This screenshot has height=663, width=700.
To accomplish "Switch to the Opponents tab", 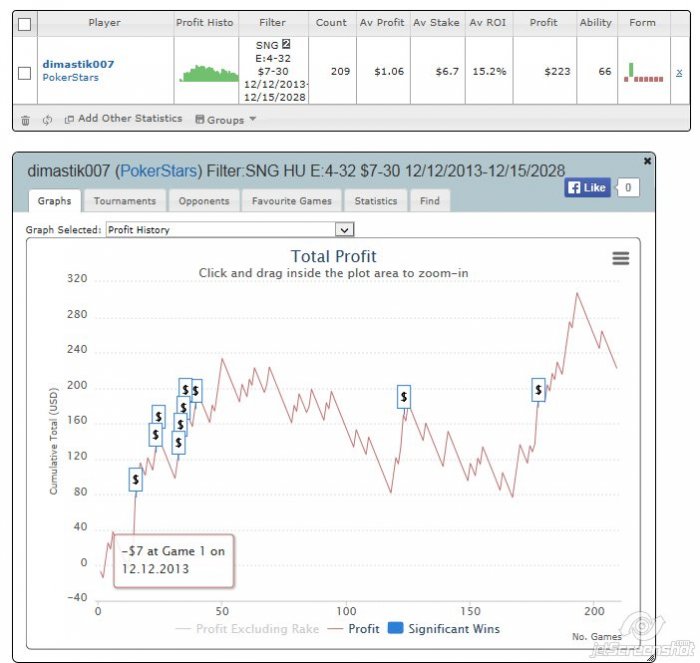I will point(204,201).
